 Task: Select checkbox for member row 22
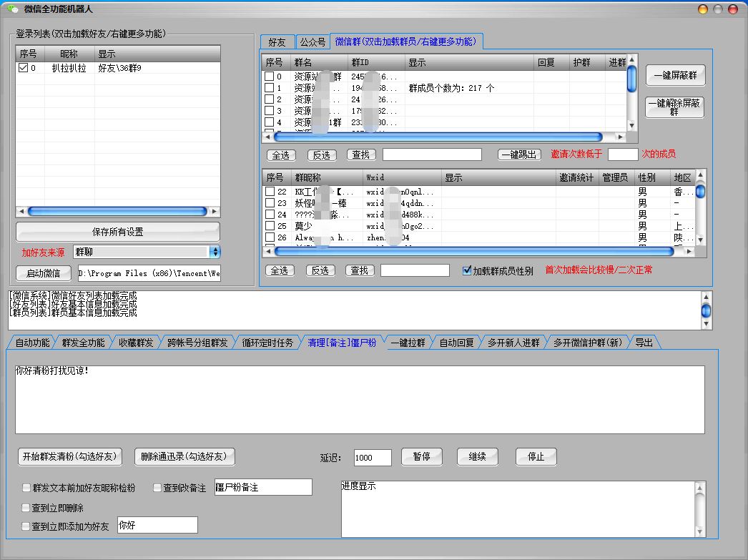[x=270, y=192]
